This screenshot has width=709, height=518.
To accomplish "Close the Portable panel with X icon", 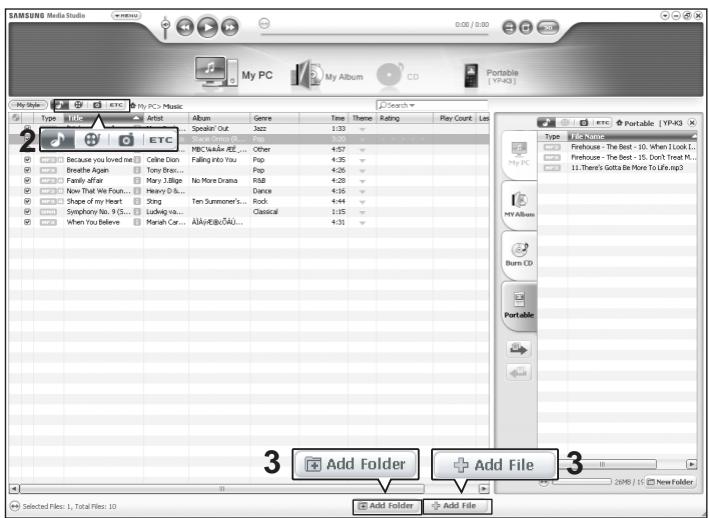I will [x=692, y=122].
